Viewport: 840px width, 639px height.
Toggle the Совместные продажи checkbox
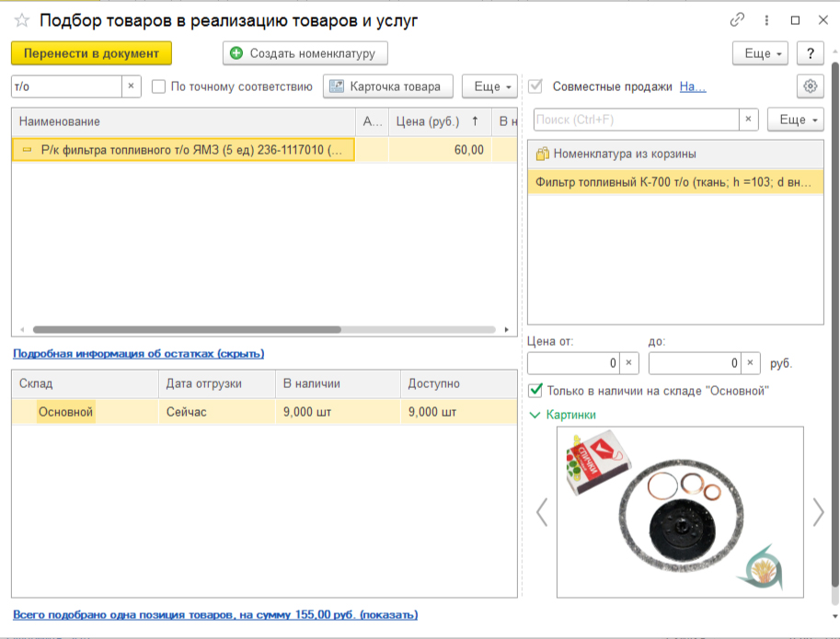[x=535, y=86]
